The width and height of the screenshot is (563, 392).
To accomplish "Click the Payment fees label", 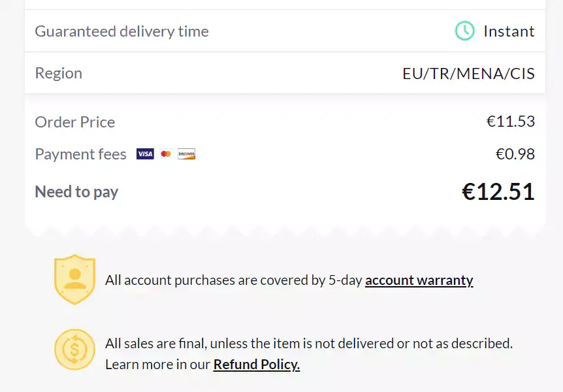I will click(x=80, y=154).
